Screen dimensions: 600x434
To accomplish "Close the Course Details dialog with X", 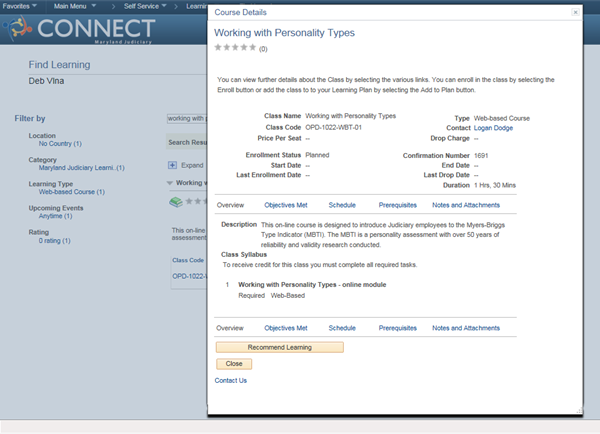I will [574, 13].
